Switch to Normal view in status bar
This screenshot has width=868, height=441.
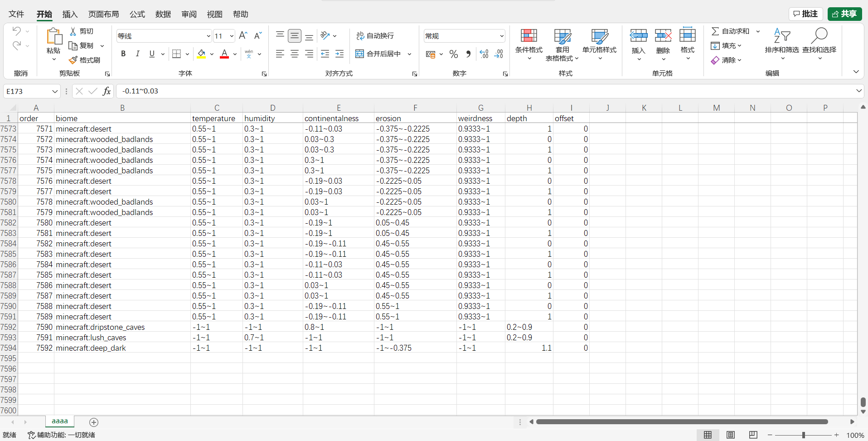[708, 435]
